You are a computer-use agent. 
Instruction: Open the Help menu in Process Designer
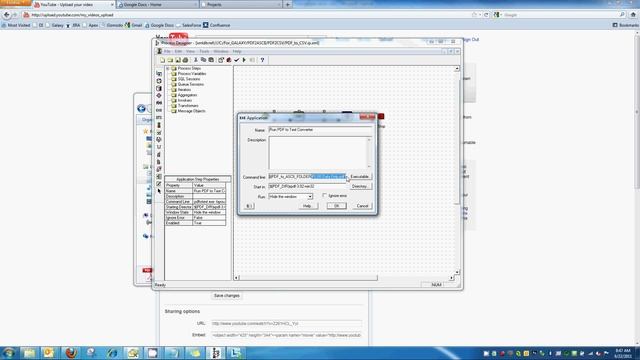click(x=237, y=51)
